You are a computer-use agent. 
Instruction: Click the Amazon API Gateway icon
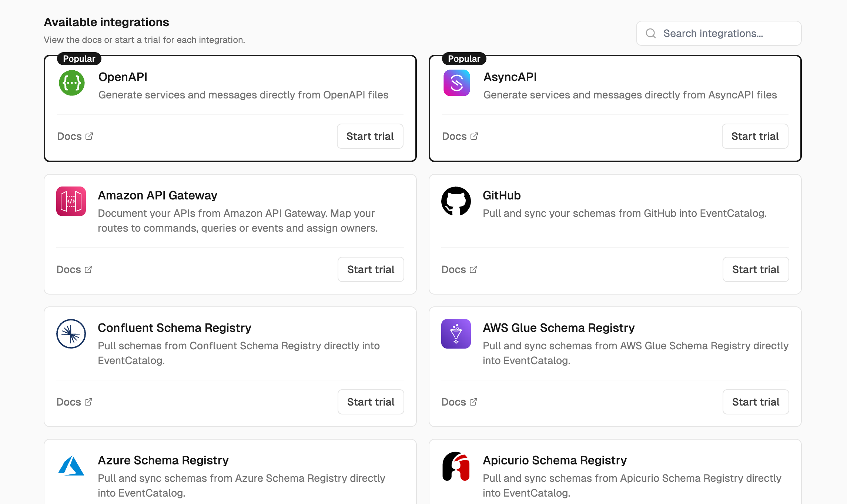coord(71,201)
